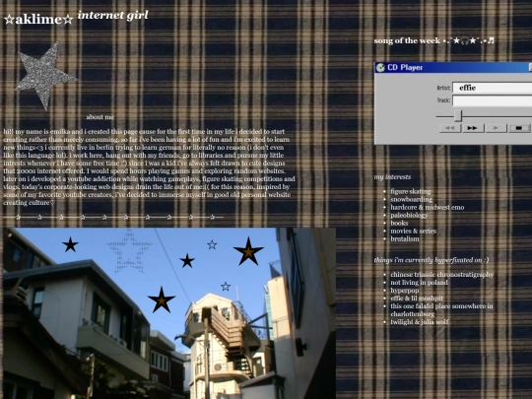Viewport: 532px width, 399px height.
Task: Click the 'brutalism' list item
Action: click(405, 238)
